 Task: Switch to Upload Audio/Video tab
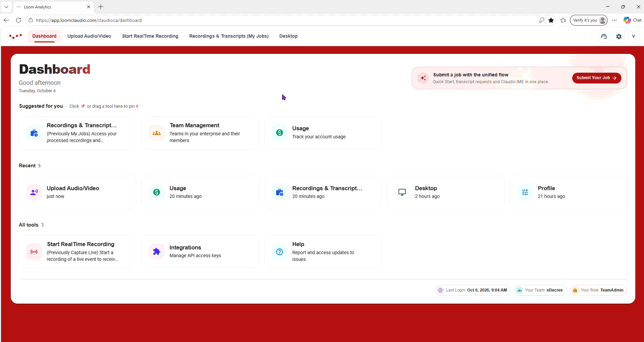[x=89, y=36]
